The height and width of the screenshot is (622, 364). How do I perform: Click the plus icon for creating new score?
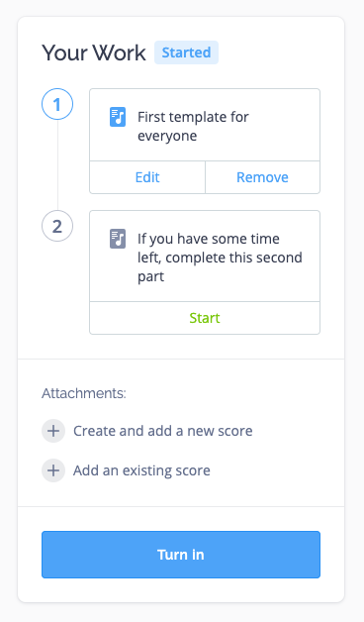tap(53, 431)
